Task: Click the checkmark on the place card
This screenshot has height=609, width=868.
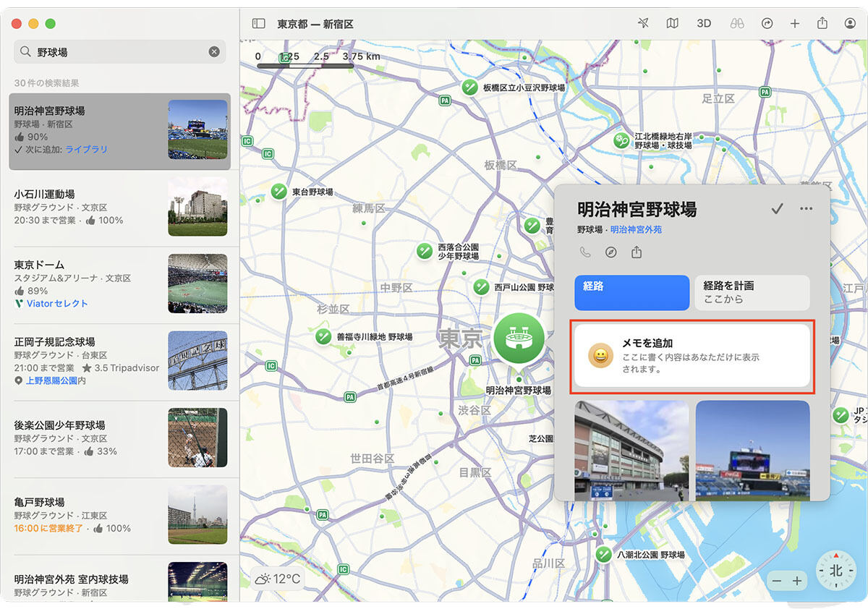Action: pos(778,209)
